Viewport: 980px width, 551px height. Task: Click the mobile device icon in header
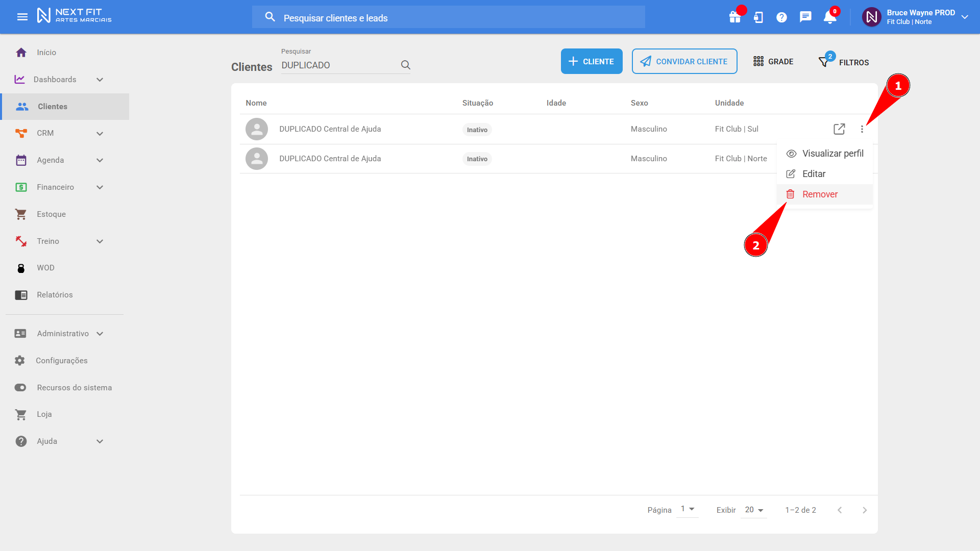(758, 17)
